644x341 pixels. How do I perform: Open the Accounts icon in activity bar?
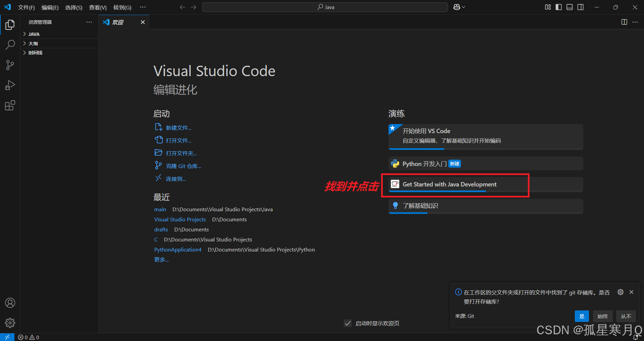click(x=10, y=303)
